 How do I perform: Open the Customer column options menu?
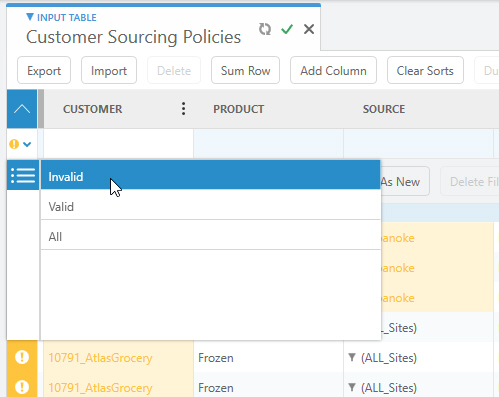pyautogui.click(x=183, y=109)
